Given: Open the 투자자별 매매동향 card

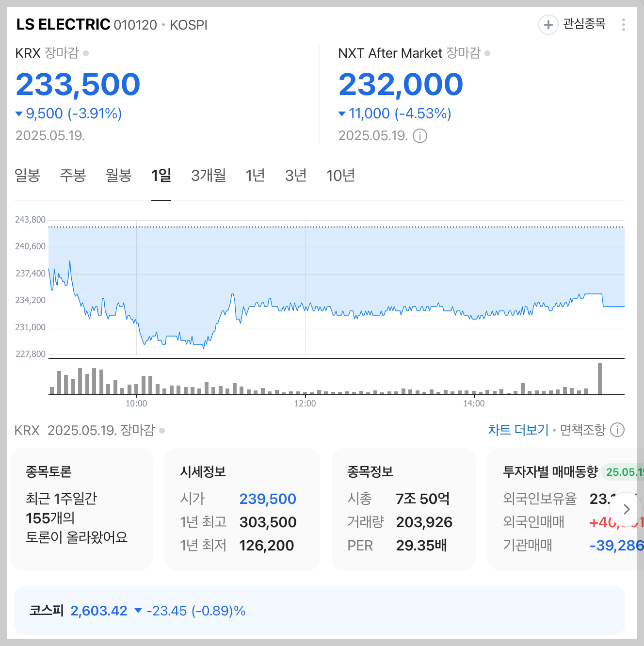Looking at the screenshot, I should 565,509.
